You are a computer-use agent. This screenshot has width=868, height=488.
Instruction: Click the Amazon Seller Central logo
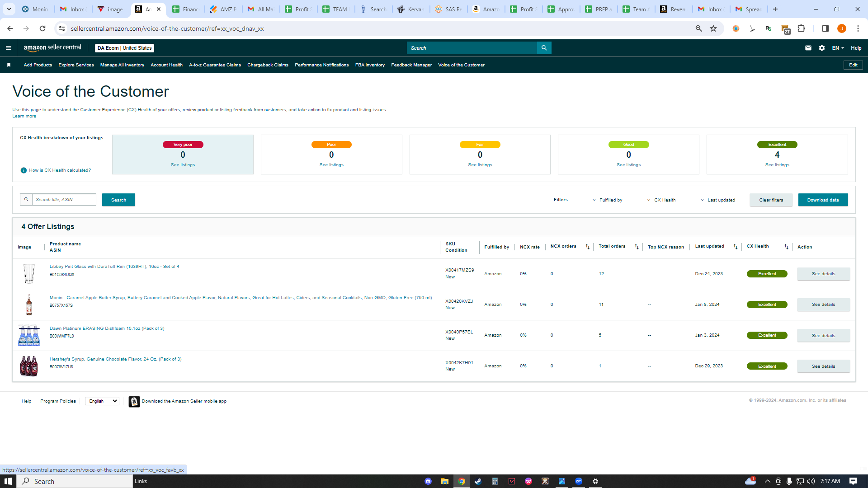[52, 48]
